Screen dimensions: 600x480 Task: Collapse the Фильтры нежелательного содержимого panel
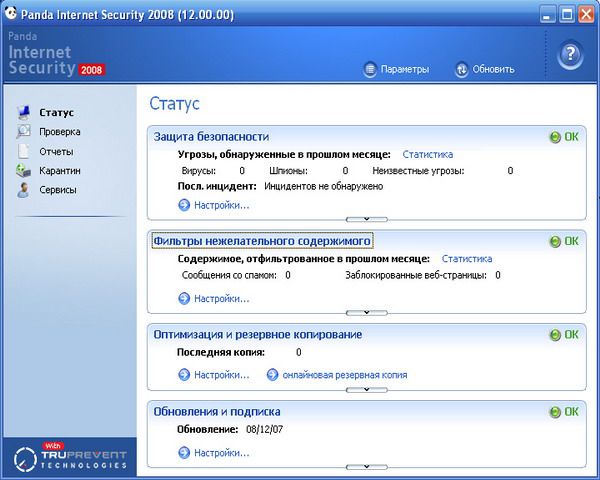click(x=366, y=312)
